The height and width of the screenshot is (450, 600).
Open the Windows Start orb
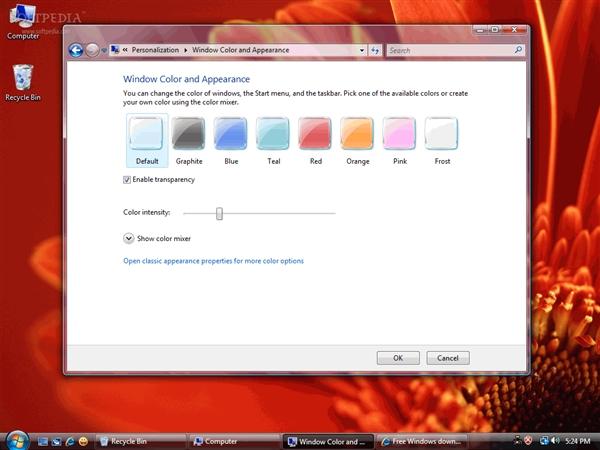tap(16, 439)
